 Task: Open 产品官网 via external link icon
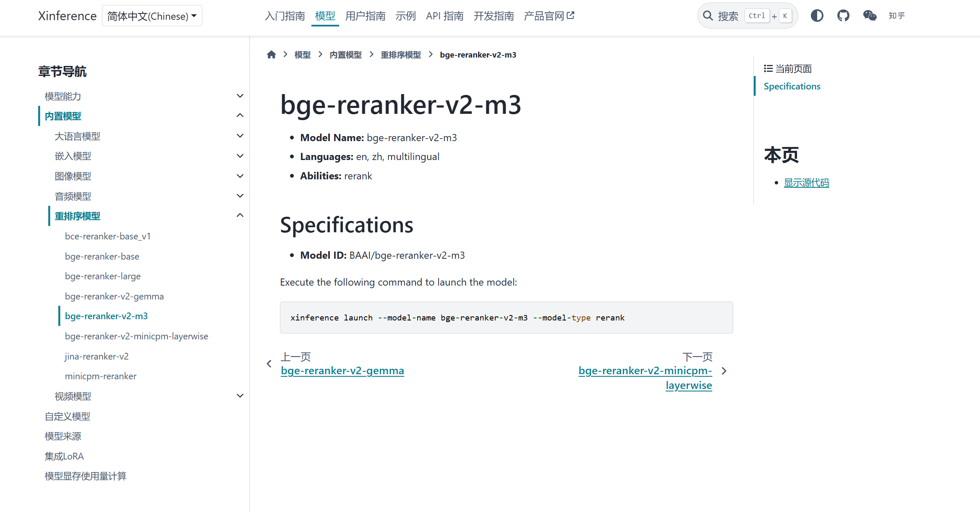point(570,15)
